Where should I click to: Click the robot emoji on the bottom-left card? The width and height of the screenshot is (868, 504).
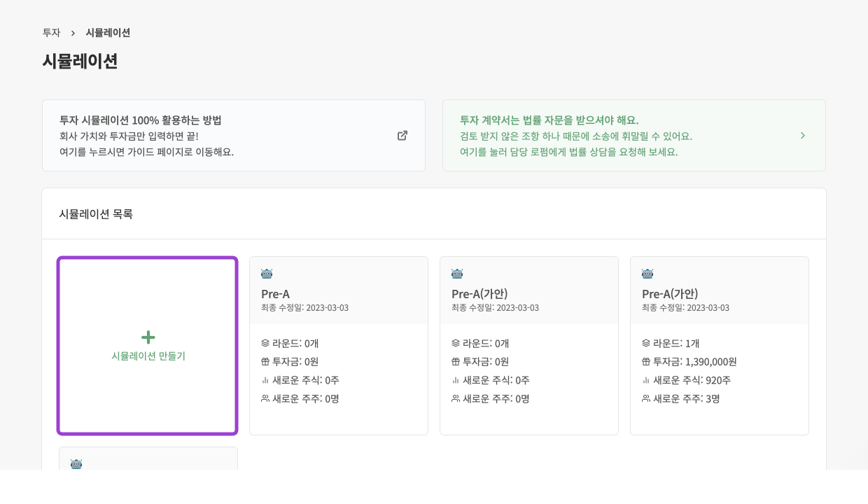click(x=76, y=464)
